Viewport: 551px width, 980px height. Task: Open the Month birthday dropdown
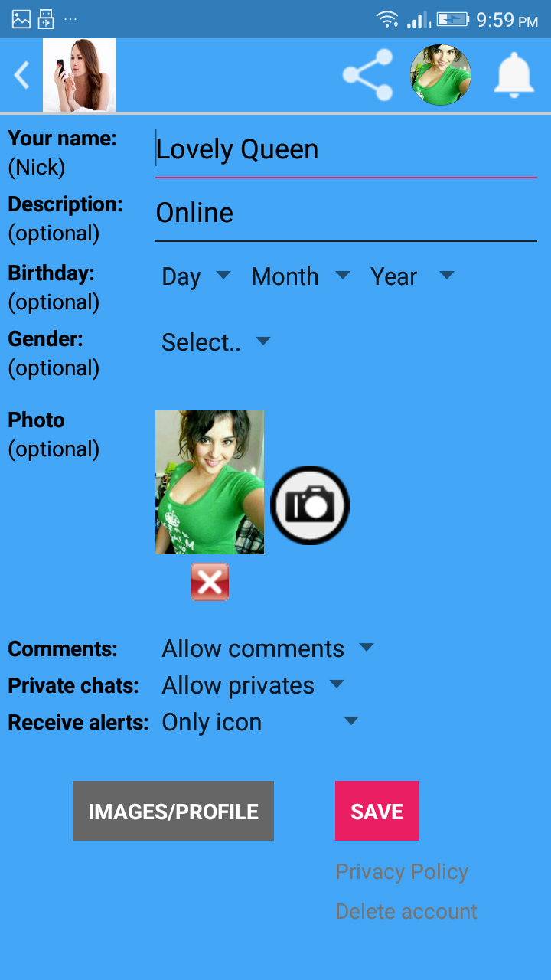pyautogui.click(x=301, y=276)
